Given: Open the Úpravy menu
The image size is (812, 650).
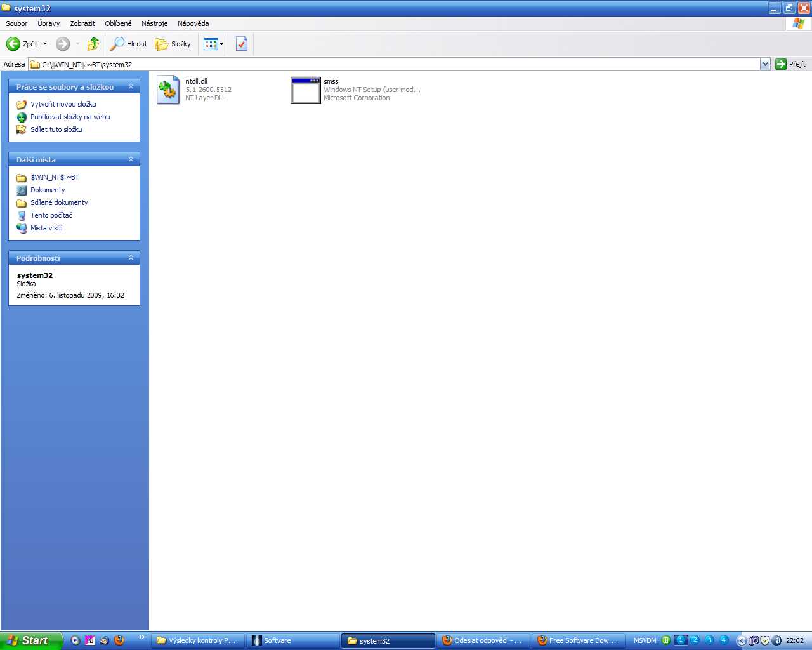Looking at the screenshot, I should click(49, 23).
